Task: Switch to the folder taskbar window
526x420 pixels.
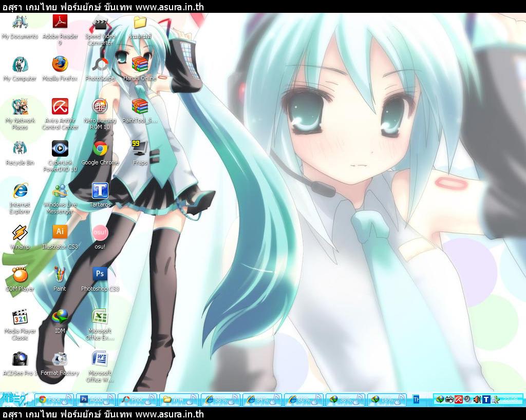Action: pyautogui.click(x=179, y=399)
